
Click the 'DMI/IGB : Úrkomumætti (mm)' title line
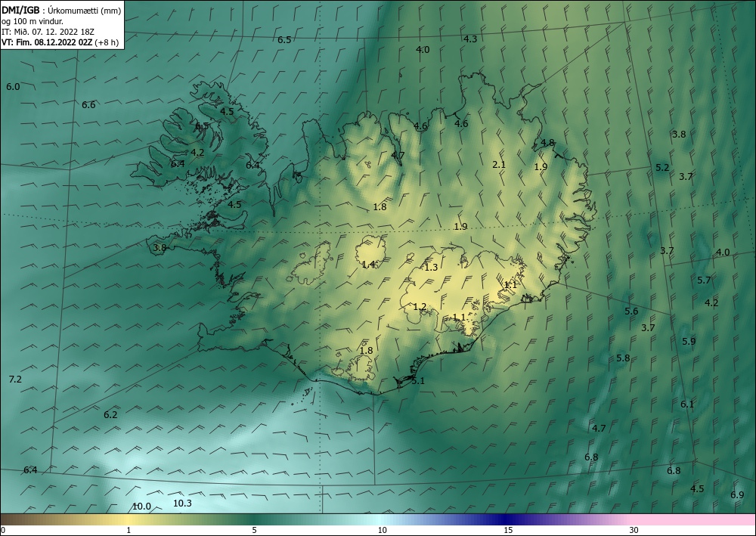pyautogui.click(x=61, y=10)
